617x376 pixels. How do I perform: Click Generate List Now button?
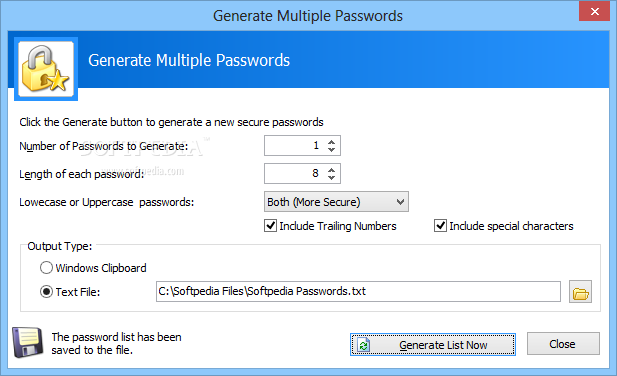(433, 345)
